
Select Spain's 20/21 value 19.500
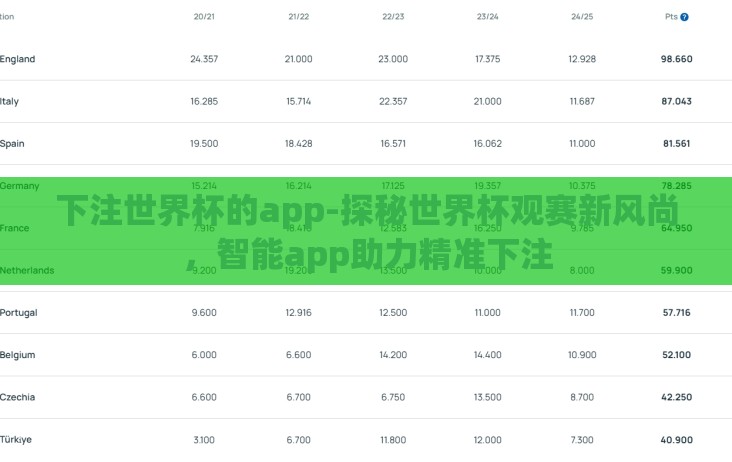tap(204, 144)
